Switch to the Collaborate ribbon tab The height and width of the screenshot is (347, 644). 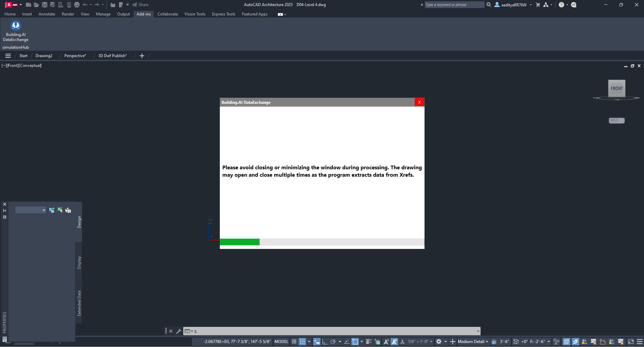[x=167, y=14]
